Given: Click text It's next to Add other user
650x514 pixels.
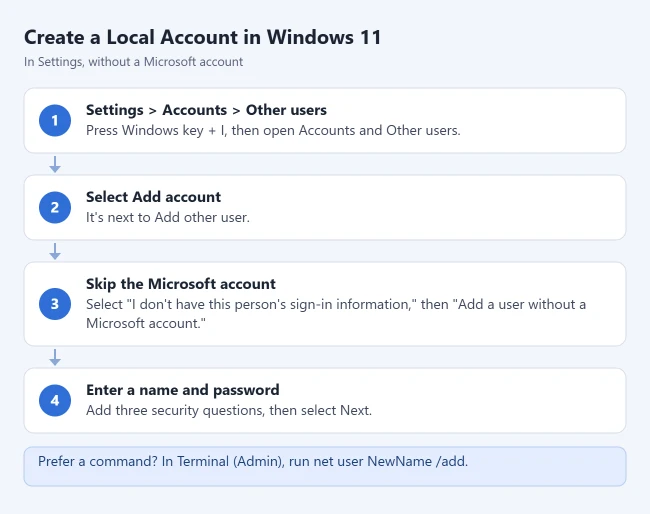Looking at the screenshot, I should tap(168, 217).
